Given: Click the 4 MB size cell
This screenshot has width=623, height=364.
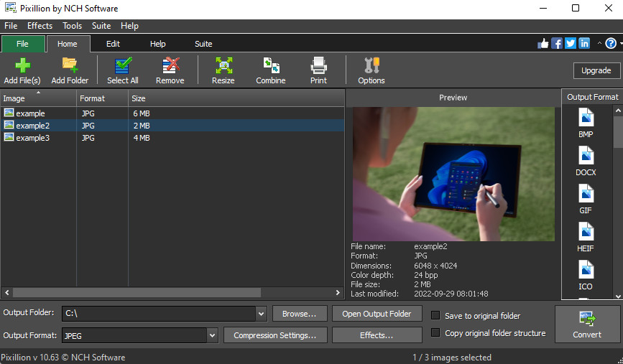Looking at the screenshot, I should pyautogui.click(x=142, y=138).
